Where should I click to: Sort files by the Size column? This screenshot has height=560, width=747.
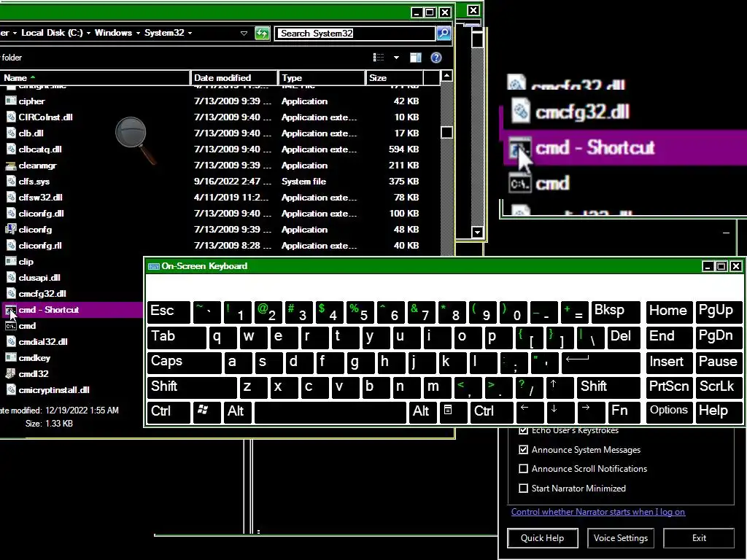coord(395,77)
